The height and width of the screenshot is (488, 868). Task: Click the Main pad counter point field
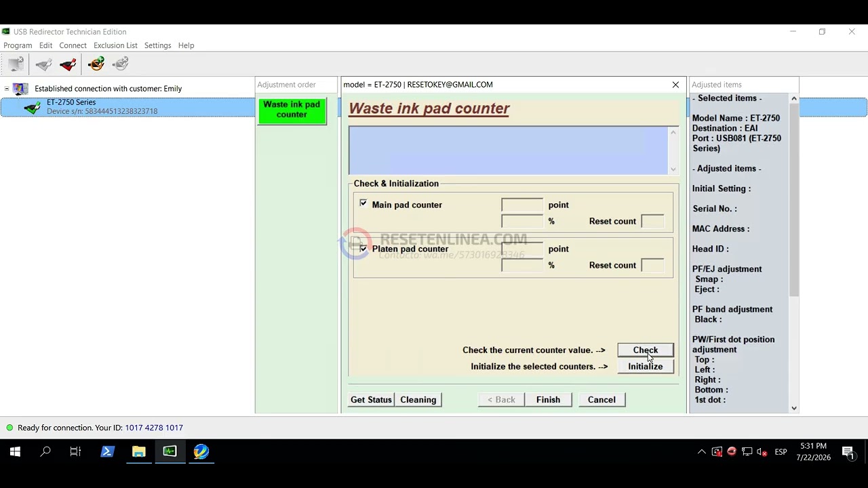tap(522, 205)
